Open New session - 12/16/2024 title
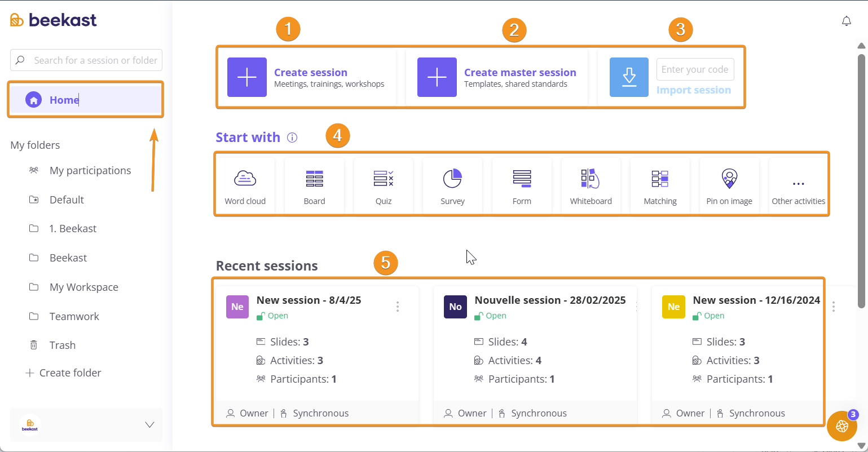Viewport: 868px width, 452px height. [x=756, y=300]
